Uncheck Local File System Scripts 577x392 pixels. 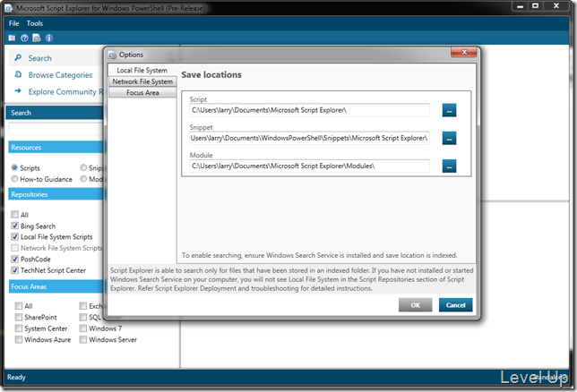click(x=14, y=237)
